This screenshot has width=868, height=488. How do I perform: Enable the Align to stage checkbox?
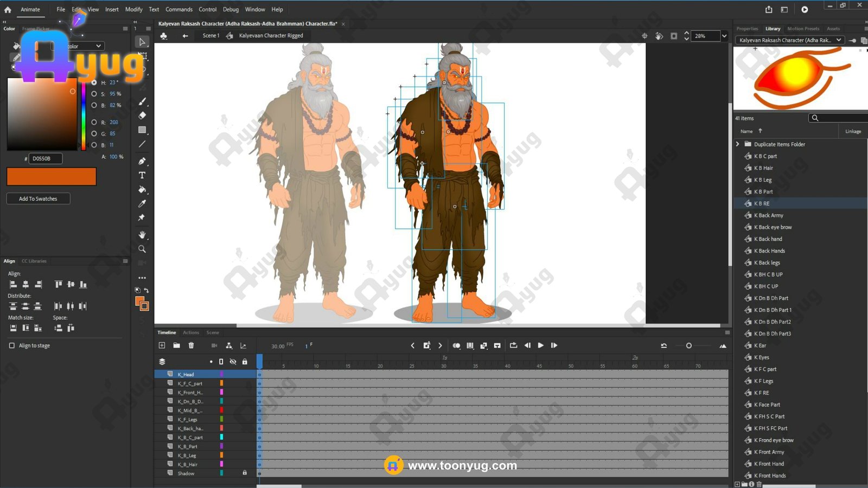pos(12,345)
